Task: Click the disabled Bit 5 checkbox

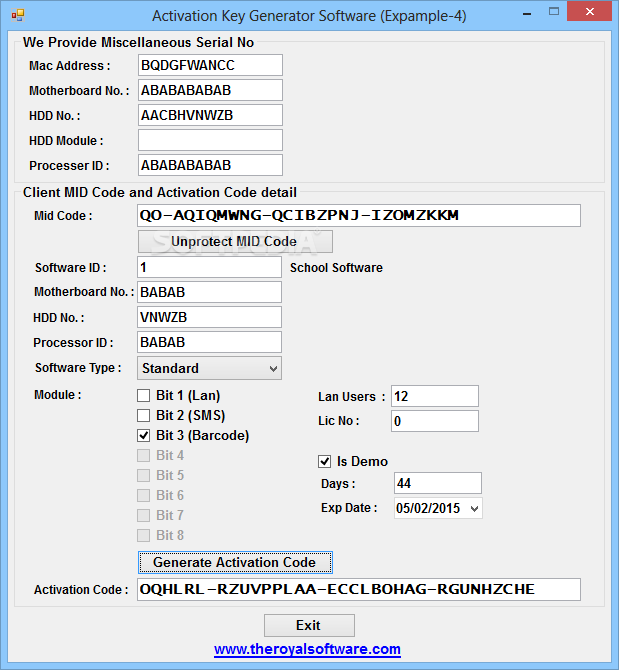Action: (144, 475)
